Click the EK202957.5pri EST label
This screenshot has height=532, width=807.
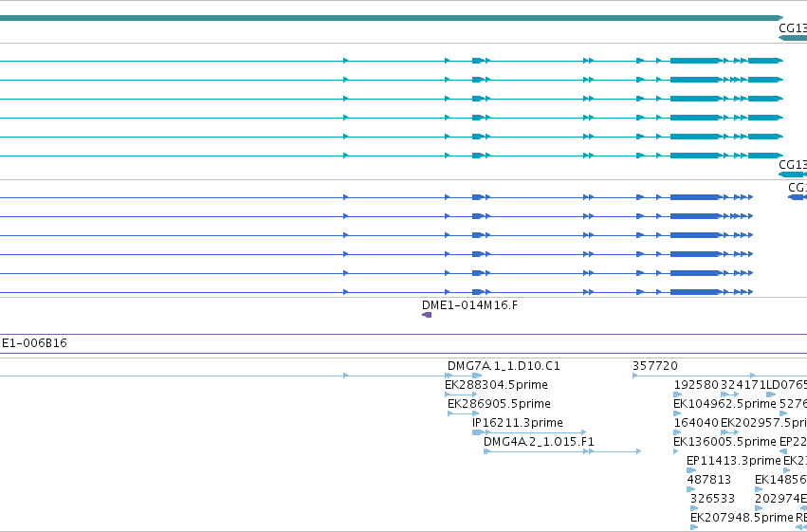(763, 423)
